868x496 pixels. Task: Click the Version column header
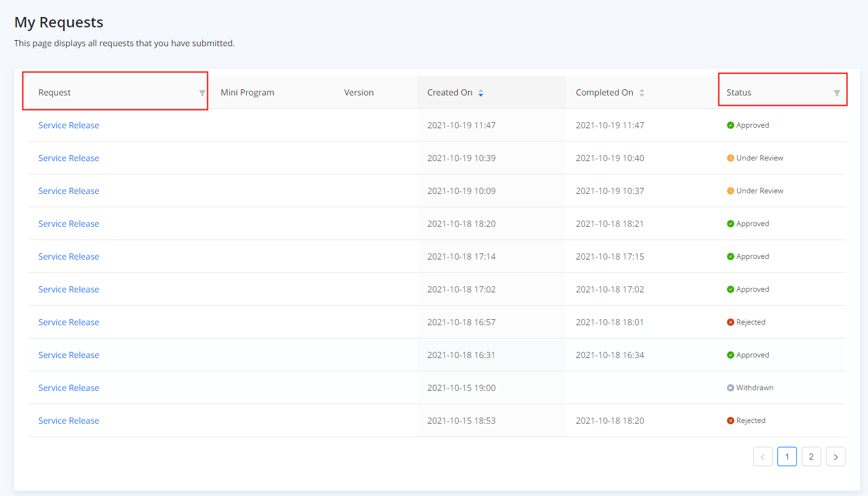point(359,93)
